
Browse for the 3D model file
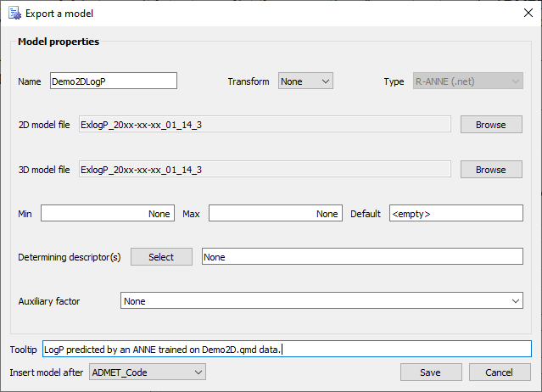click(x=491, y=170)
